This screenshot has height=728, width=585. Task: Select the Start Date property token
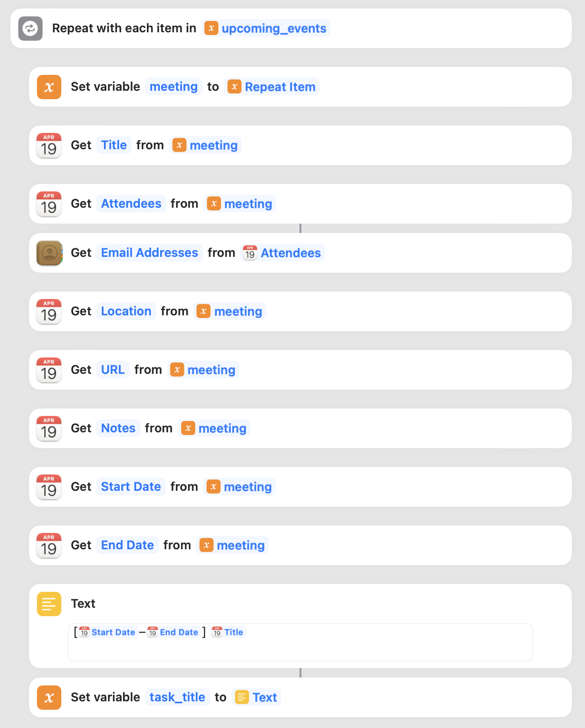tap(131, 487)
